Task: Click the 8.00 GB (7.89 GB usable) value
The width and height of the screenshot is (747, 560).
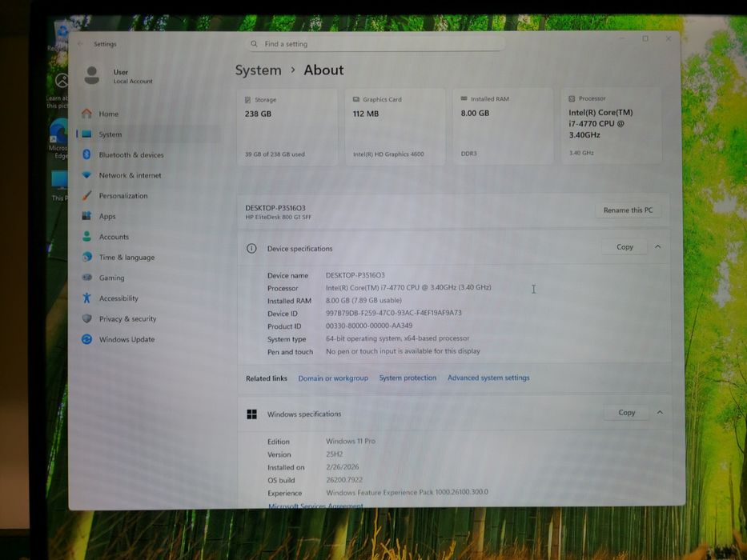Action: (x=363, y=301)
